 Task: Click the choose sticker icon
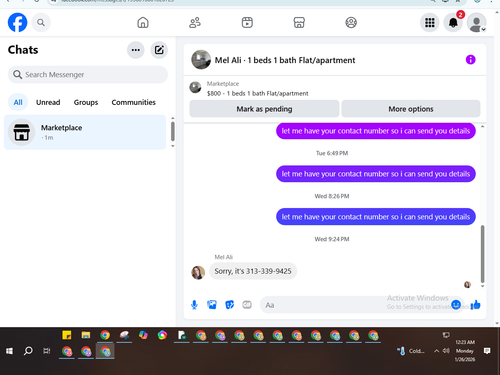229,305
